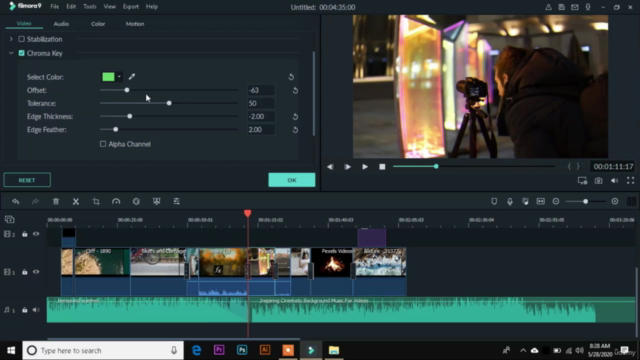Collapse the Chroma Key section
Viewport: 640px width, 360px height.
tap(11, 53)
